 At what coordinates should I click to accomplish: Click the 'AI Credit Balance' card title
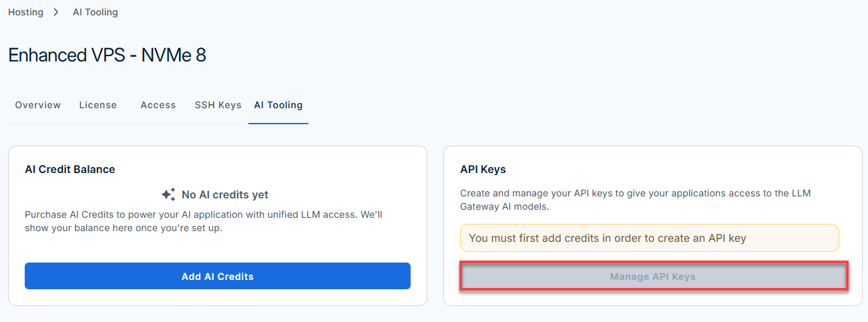[70, 170]
